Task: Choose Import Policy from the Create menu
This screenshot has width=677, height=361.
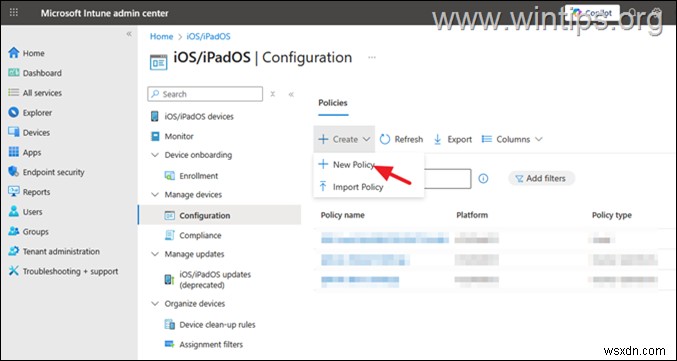Action: [358, 187]
